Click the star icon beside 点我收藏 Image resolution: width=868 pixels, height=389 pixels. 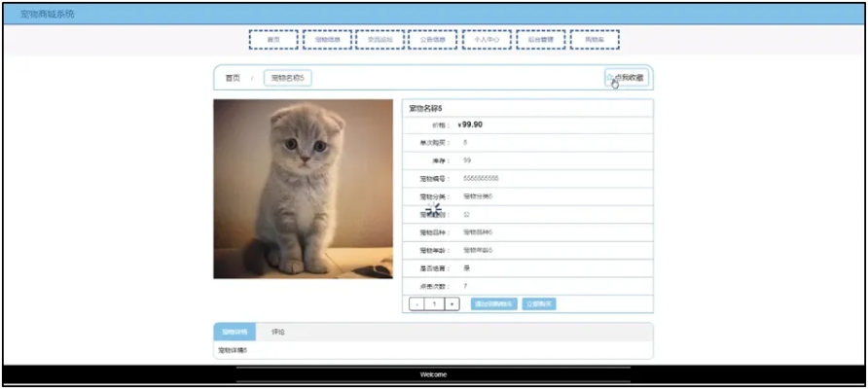click(x=610, y=77)
